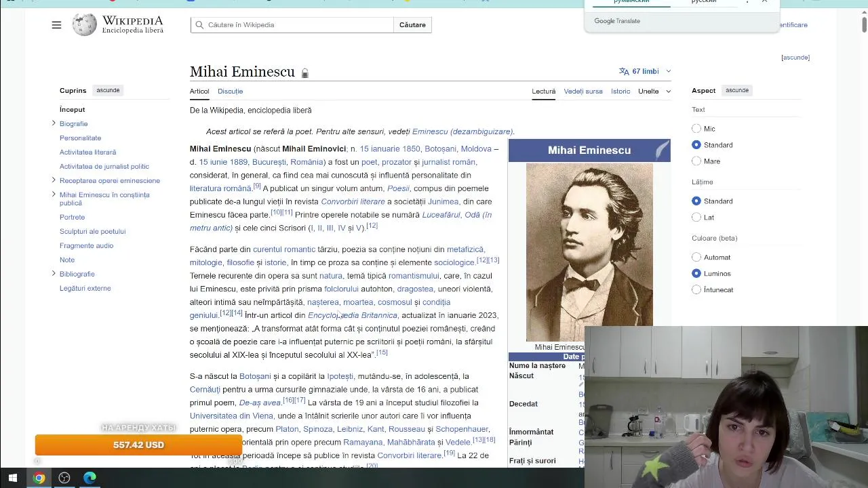Select Standard width option under Lățime

(x=696, y=201)
